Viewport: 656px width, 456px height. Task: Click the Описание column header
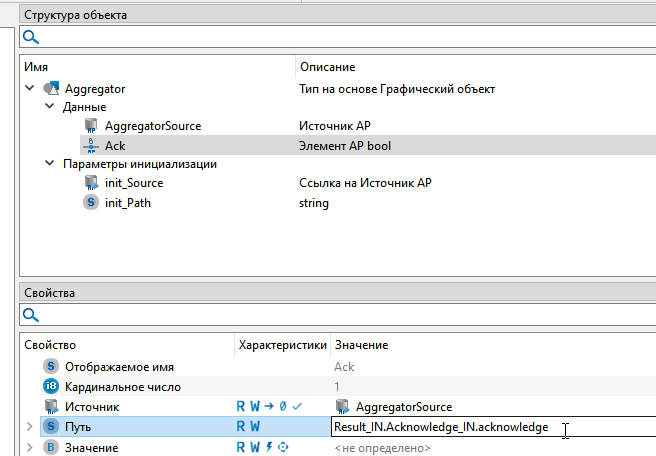327,67
